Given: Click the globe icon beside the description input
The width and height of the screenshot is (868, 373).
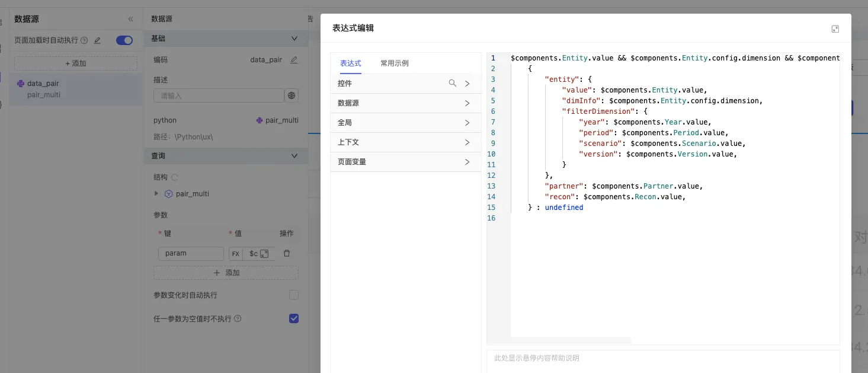Looking at the screenshot, I should [x=292, y=95].
